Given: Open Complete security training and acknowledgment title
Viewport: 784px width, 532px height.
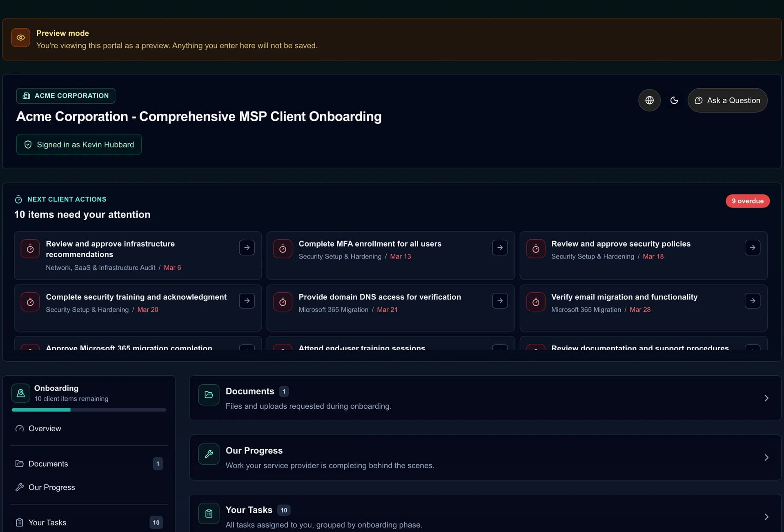Looking at the screenshot, I should tap(136, 297).
